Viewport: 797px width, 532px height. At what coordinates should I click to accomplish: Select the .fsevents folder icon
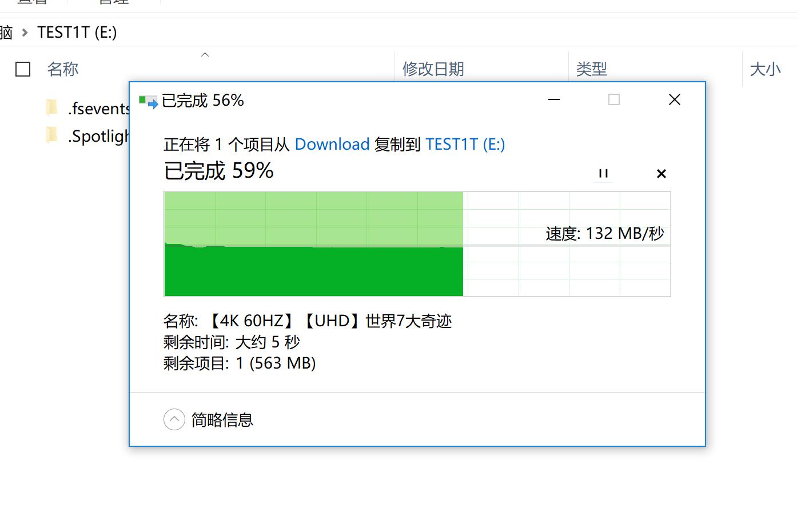(52, 107)
